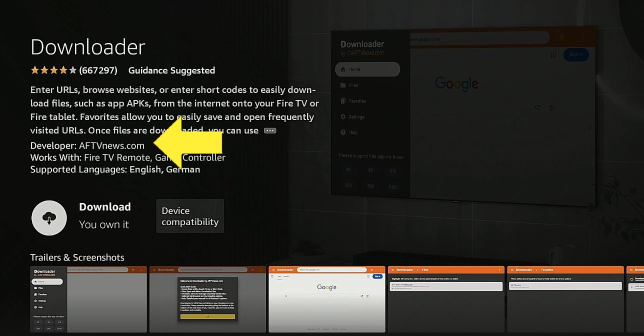Select the Favorites bookmark icon
The image size is (644, 336).
(x=342, y=101)
